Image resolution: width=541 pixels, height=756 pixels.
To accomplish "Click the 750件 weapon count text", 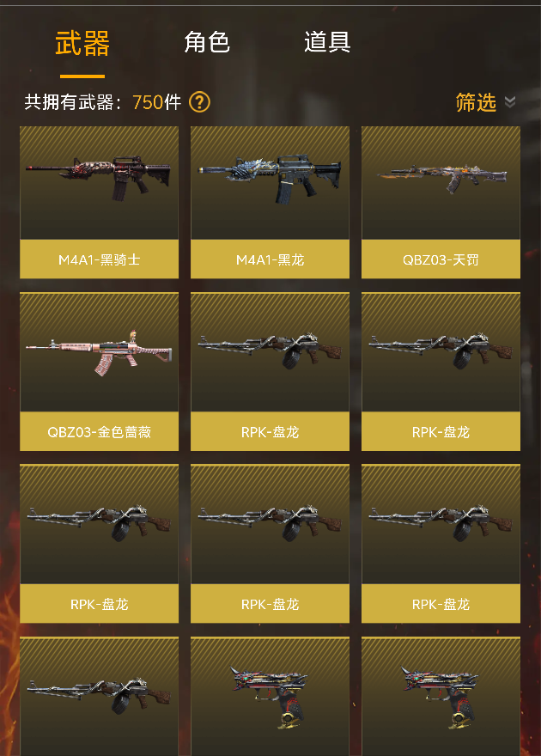I will point(157,102).
